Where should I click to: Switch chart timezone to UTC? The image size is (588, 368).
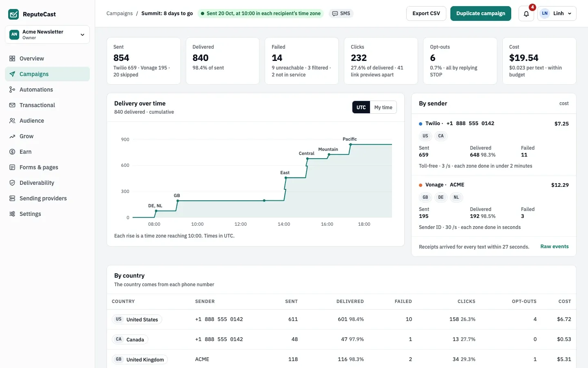coord(361,107)
